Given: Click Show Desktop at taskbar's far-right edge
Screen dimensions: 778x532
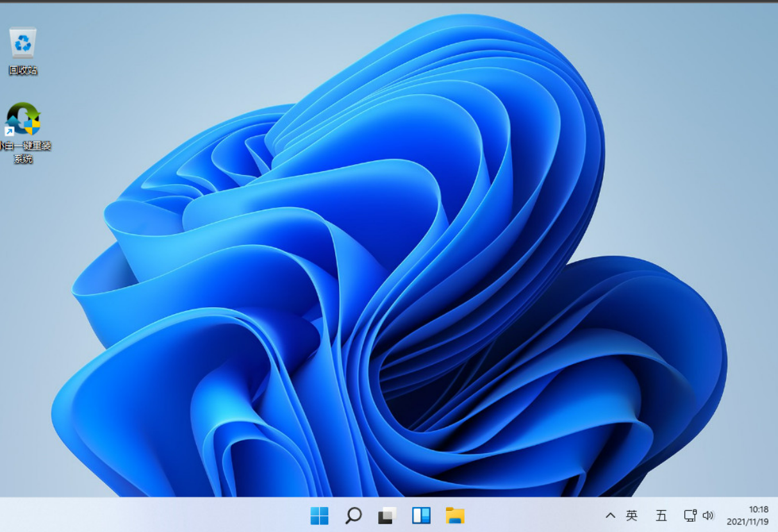Looking at the screenshot, I should coord(775,515).
